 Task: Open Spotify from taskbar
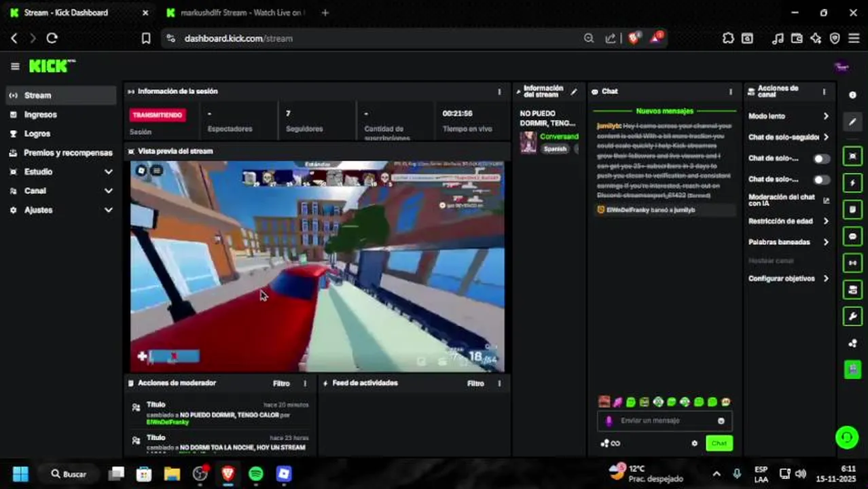255,473
